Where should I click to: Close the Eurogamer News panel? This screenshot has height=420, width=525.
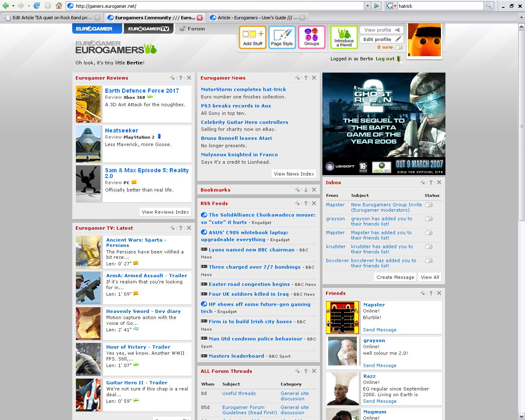(x=314, y=78)
